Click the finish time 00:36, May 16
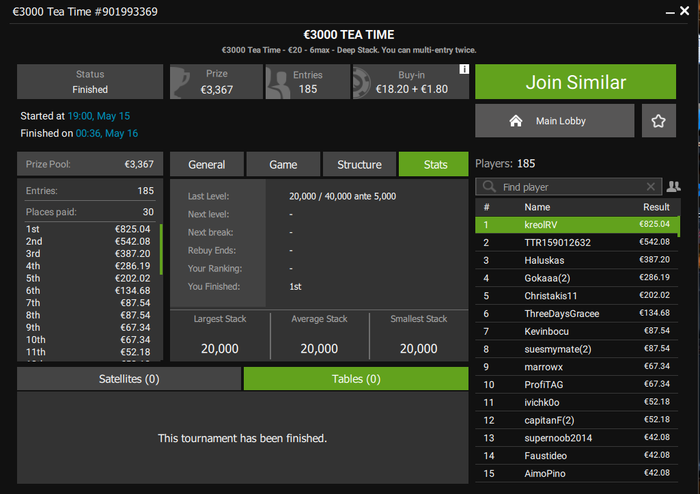The width and height of the screenshot is (700, 494). [107, 133]
